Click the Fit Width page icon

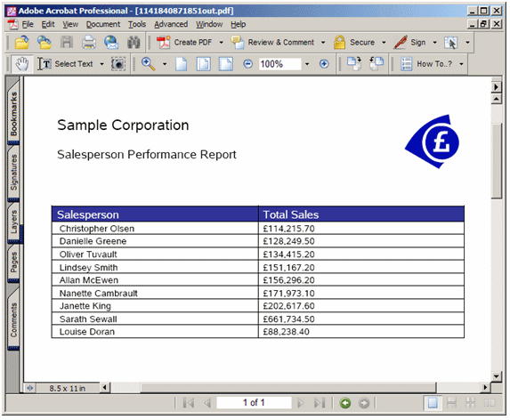(x=226, y=64)
